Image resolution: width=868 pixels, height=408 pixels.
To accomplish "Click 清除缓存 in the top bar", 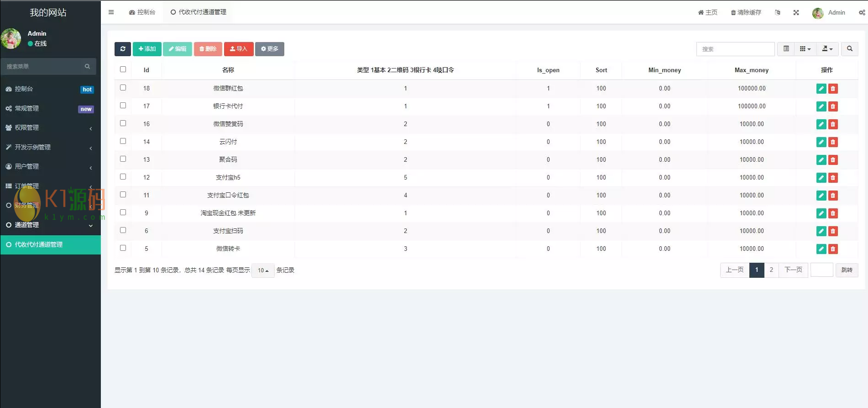I will tap(746, 12).
